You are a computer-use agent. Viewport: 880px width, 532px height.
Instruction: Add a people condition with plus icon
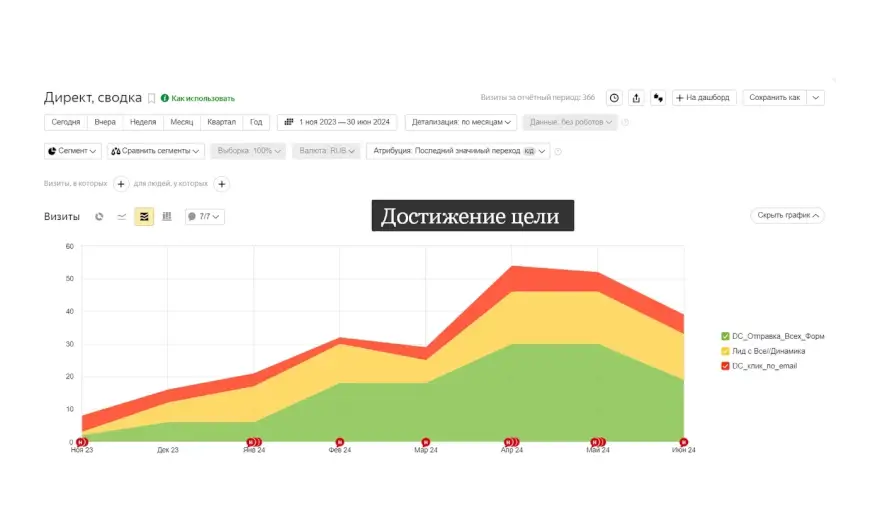[222, 184]
